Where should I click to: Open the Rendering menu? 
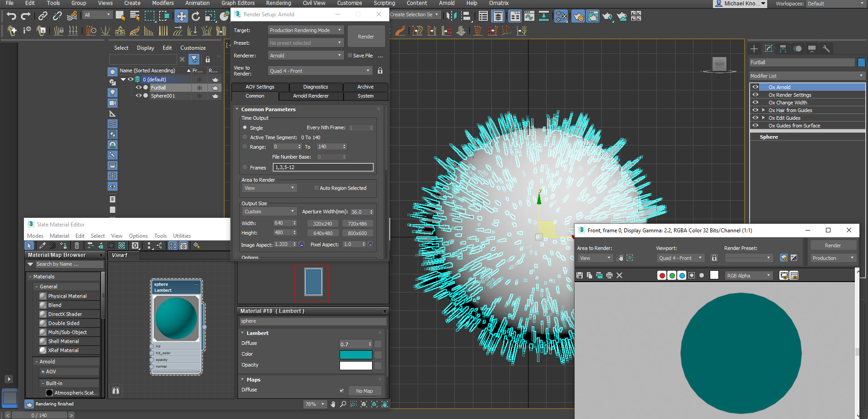278,3
